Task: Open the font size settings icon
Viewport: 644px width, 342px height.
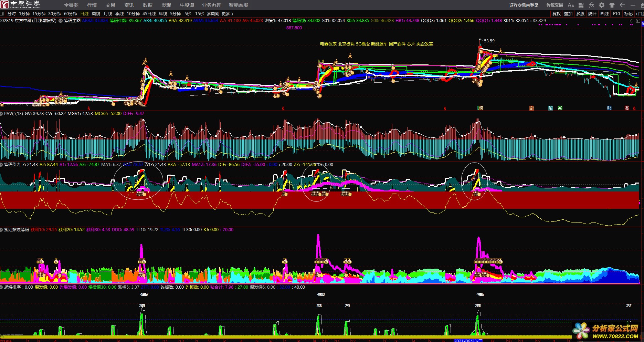Action: [571, 5]
